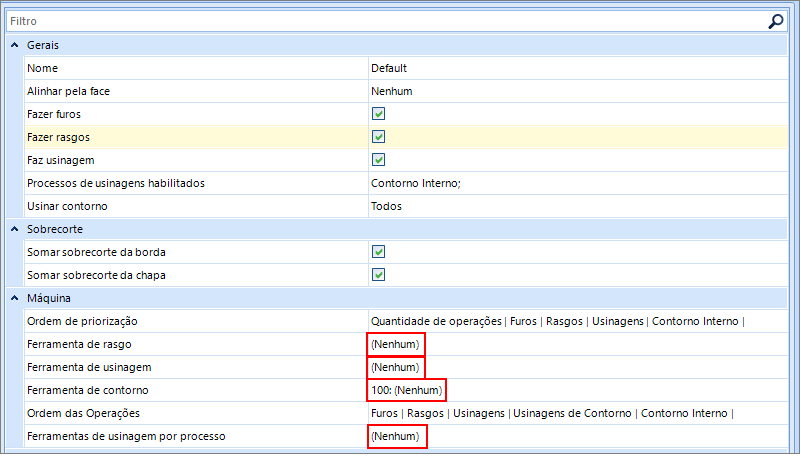This screenshot has width=801, height=459.
Task: Click the Ordem das Operações value
Action: tap(552, 413)
